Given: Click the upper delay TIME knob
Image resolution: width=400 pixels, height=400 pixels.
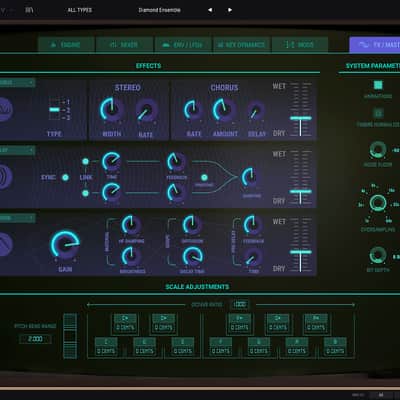Looking at the screenshot, I should click(111, 161).
